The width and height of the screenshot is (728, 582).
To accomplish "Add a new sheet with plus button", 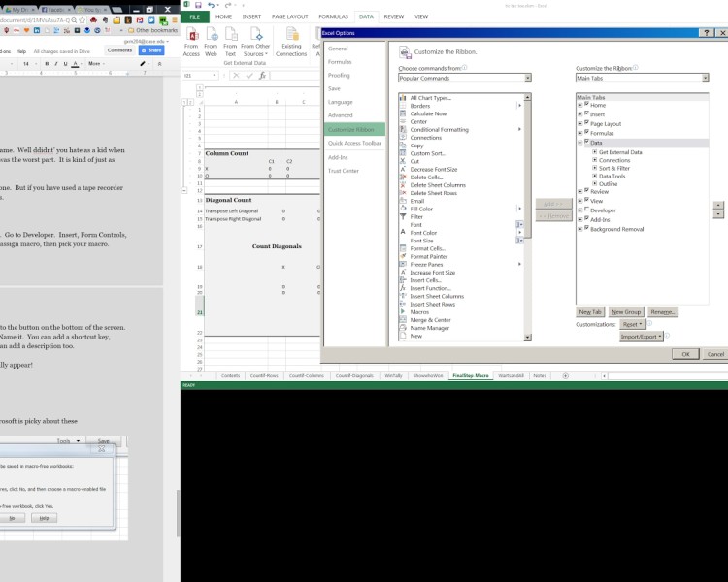I will (566, 375).
